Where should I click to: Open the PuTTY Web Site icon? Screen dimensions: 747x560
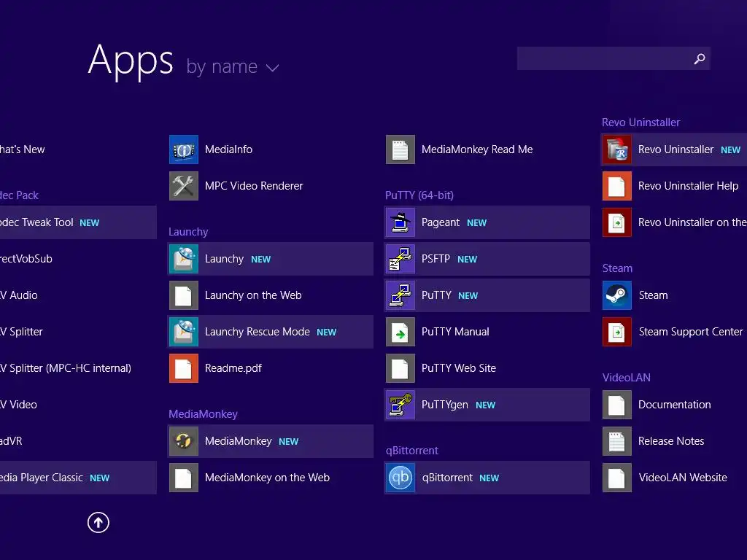400,368
